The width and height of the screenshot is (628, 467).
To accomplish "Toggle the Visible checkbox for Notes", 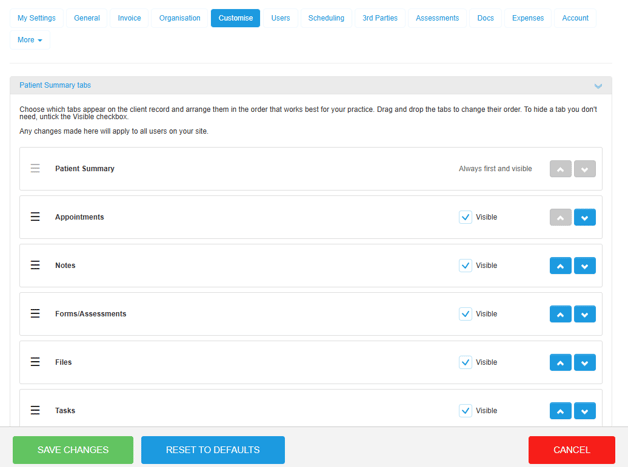I will (x=465, y=266).
